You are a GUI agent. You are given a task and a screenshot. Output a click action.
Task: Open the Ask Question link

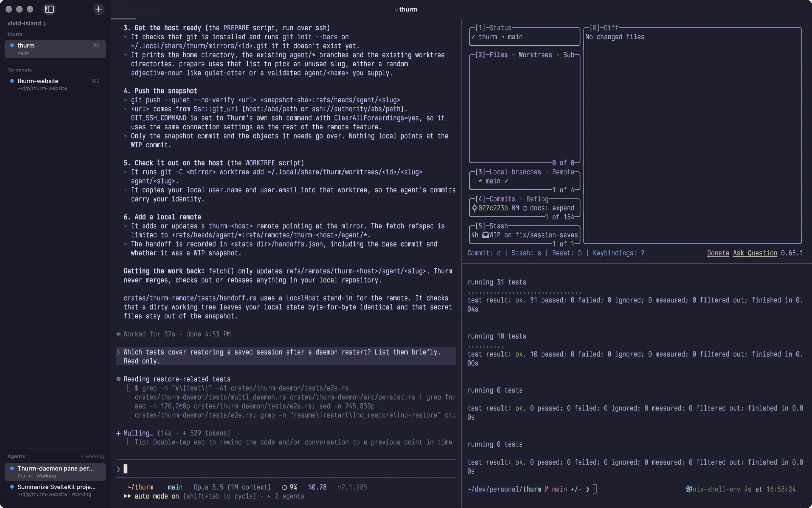(x=755, y=253)
